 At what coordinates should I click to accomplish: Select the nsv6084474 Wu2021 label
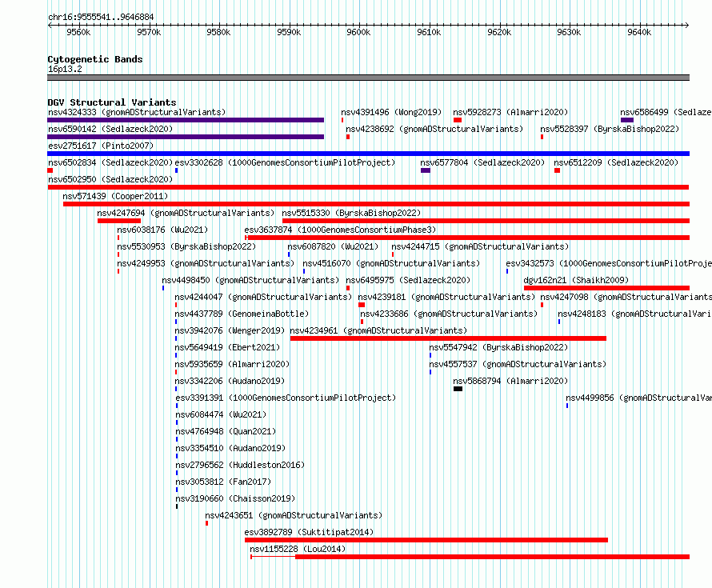click(x=221, y=414)
